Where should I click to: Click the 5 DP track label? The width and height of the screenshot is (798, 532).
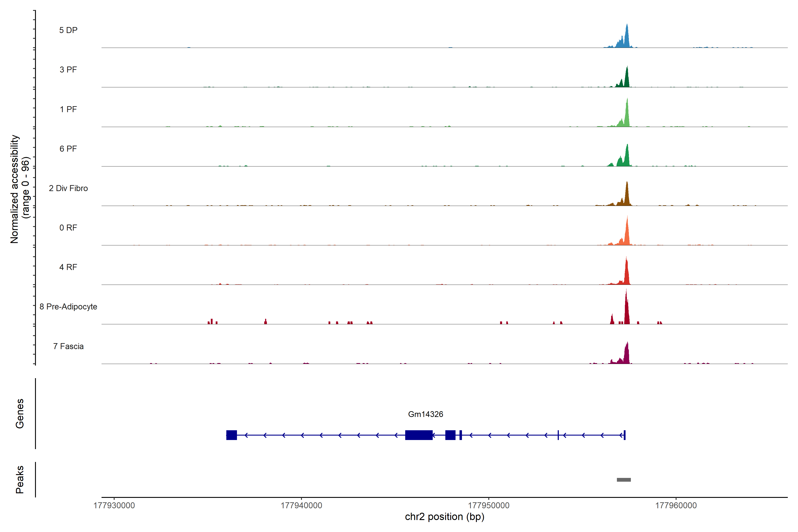click(x=68, y=30)
